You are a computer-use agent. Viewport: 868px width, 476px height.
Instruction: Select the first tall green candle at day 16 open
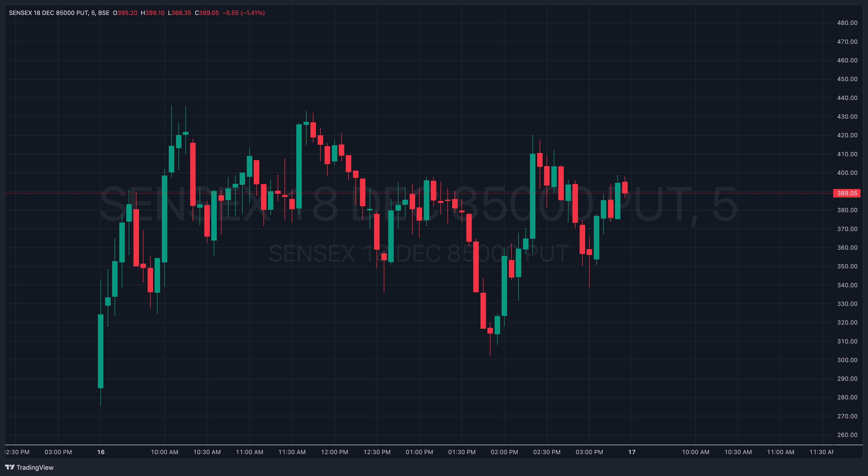click(x=100, y=351)
